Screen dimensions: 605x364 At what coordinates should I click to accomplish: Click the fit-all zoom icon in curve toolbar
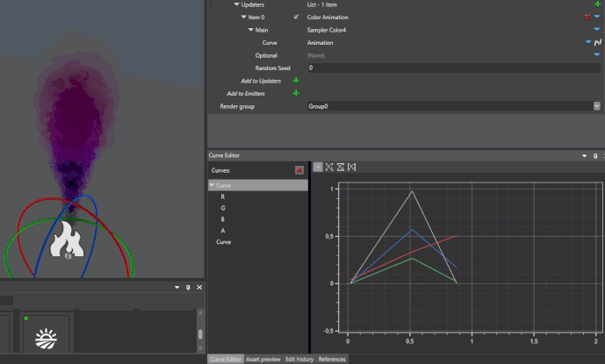pyautogui.click(x=329, y=167)
